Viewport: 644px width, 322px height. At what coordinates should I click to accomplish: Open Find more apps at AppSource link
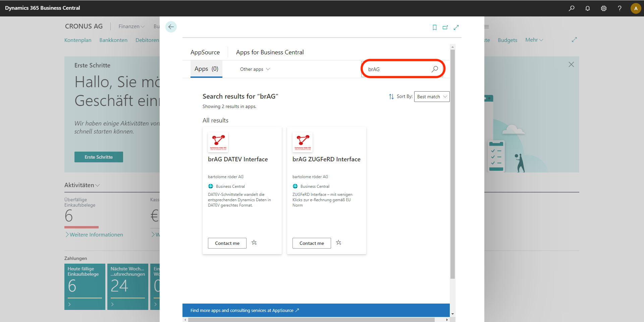coord(245,310)
